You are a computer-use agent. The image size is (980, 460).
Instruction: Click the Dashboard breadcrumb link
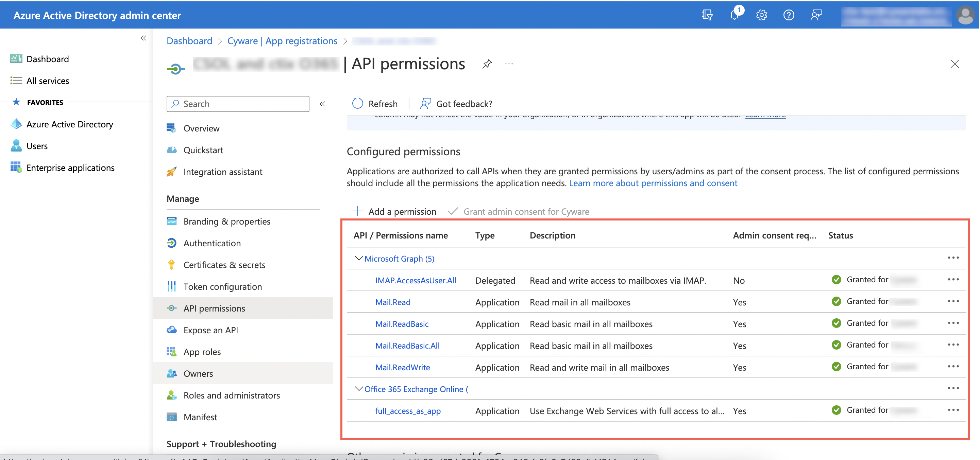pyautogui.click(x=189, y=41)
